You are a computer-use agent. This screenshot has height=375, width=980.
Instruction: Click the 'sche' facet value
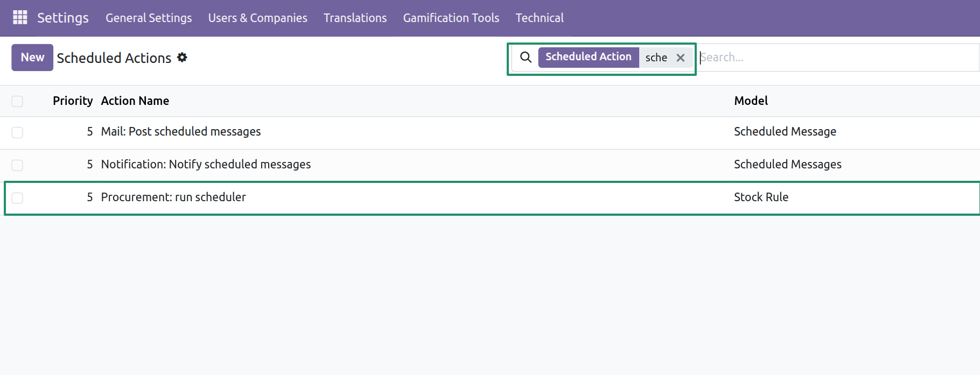656,58
